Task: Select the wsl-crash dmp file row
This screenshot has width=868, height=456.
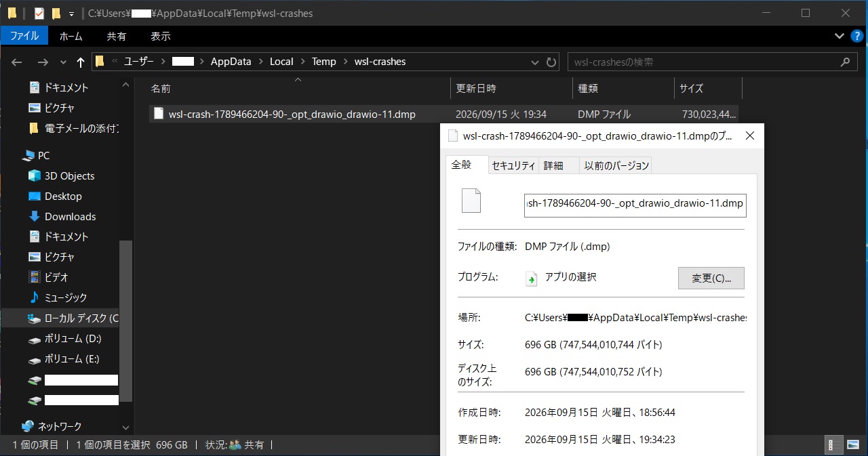Action: click(443, 114)
